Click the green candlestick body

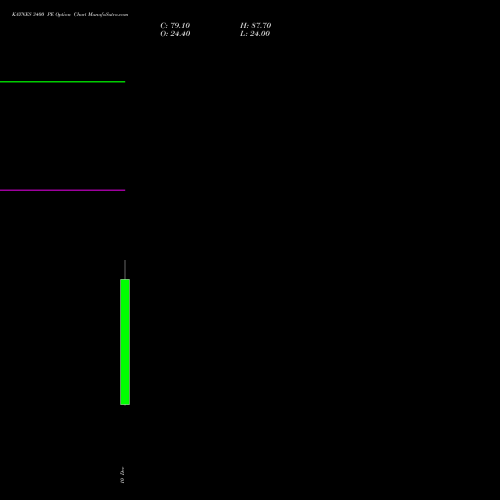[125, 342]
